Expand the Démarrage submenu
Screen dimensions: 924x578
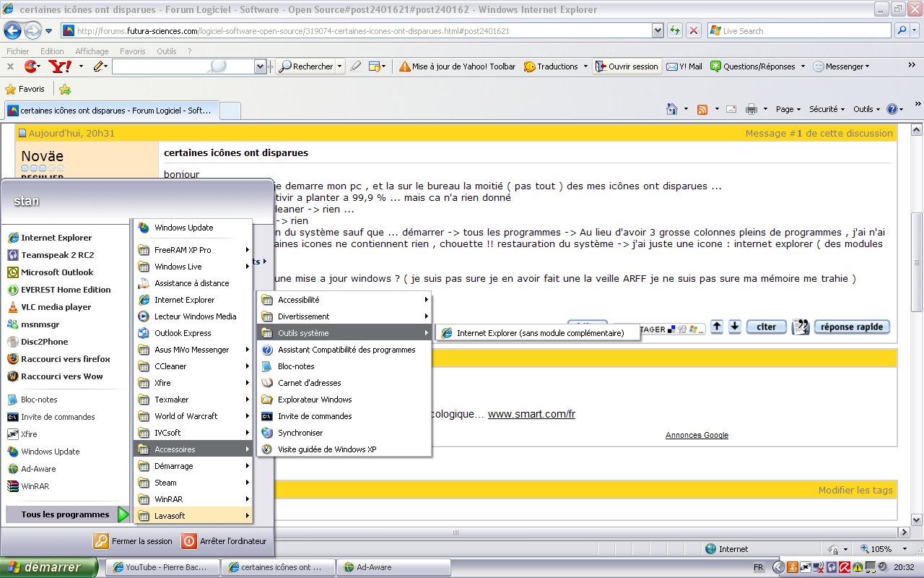tap(193, 466)
